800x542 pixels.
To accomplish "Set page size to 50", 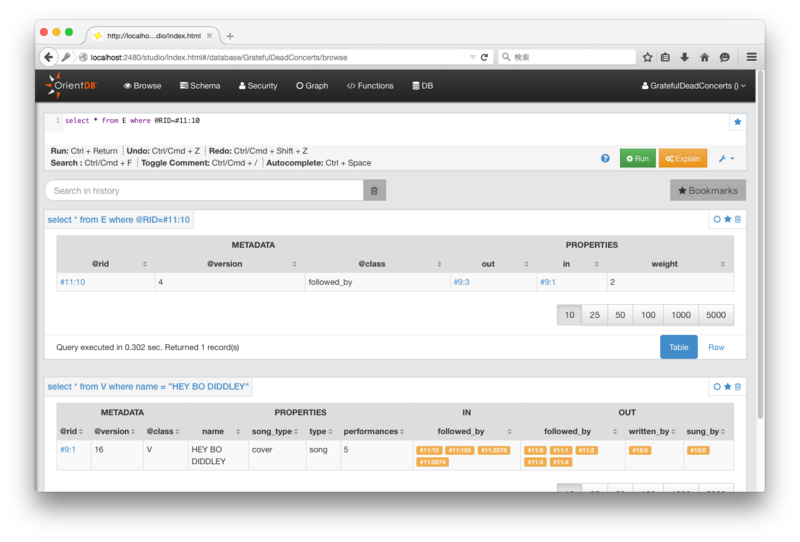I will point(620,315).
